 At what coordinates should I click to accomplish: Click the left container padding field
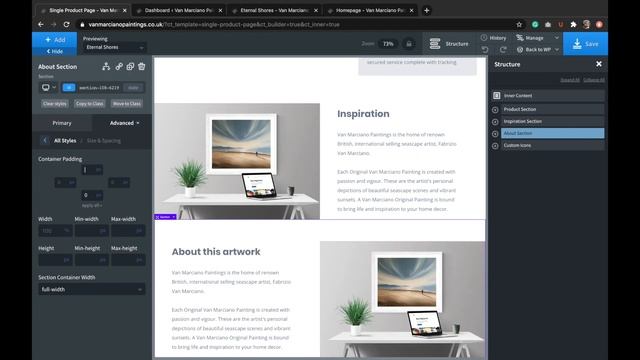click(x=65, y=182)
